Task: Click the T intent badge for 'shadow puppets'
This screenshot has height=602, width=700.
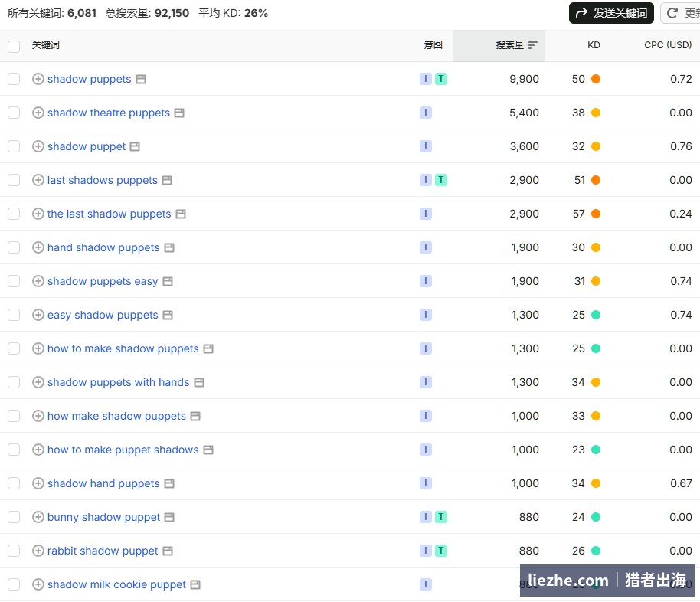Action: 441,79
